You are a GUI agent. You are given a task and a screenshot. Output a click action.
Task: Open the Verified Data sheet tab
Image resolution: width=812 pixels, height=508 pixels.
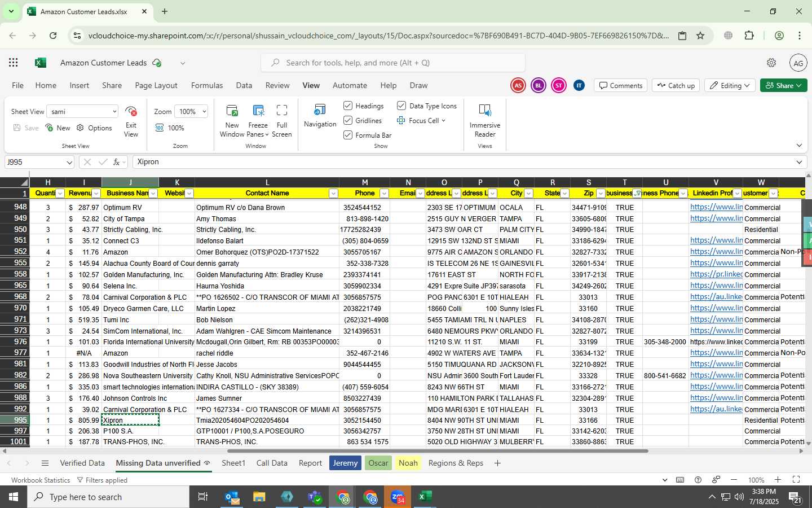click(82, 463)
